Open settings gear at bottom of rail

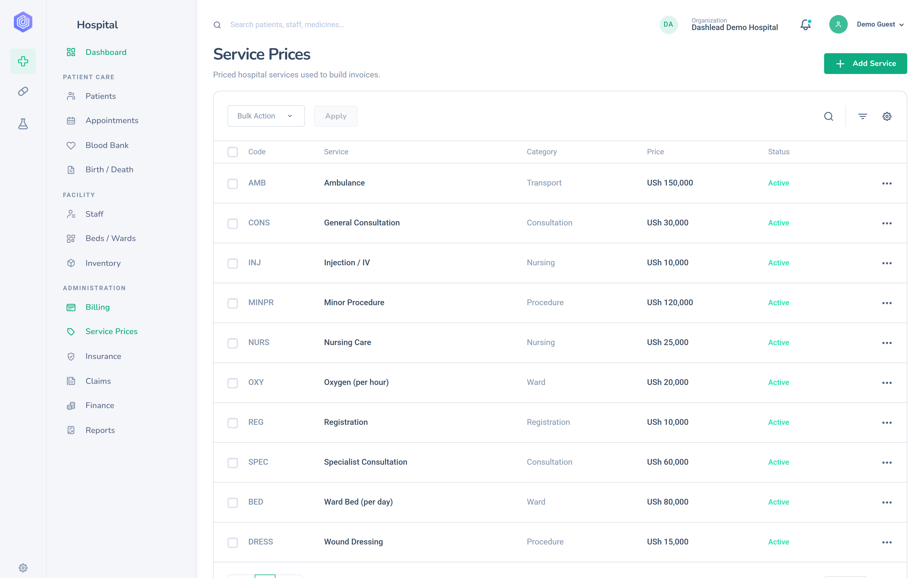coord(23,568)
